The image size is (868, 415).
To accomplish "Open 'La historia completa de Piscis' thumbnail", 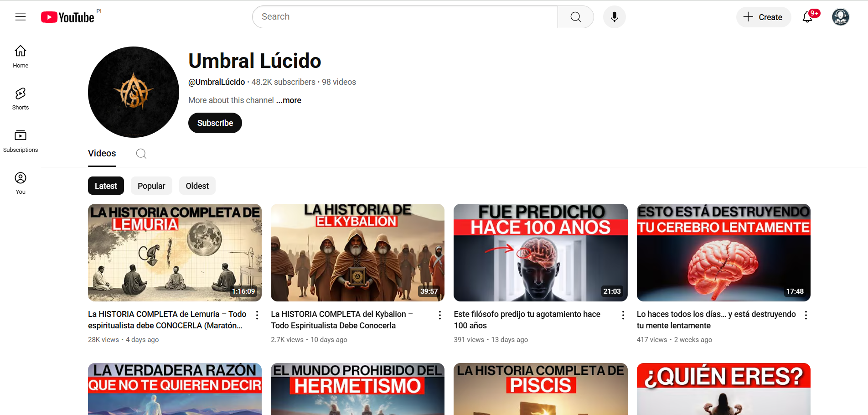I will [541, 389].
